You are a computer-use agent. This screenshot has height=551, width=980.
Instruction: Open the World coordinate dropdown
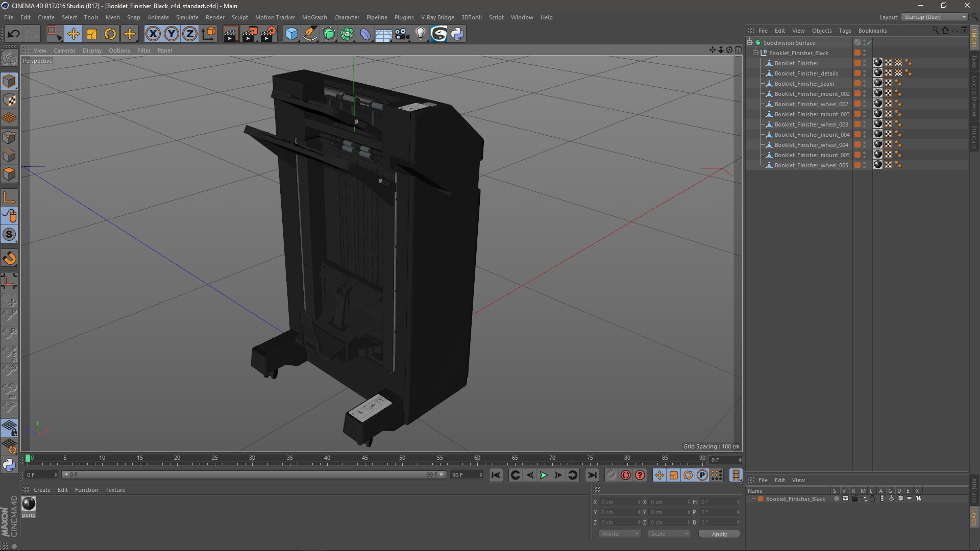(620, 534)
